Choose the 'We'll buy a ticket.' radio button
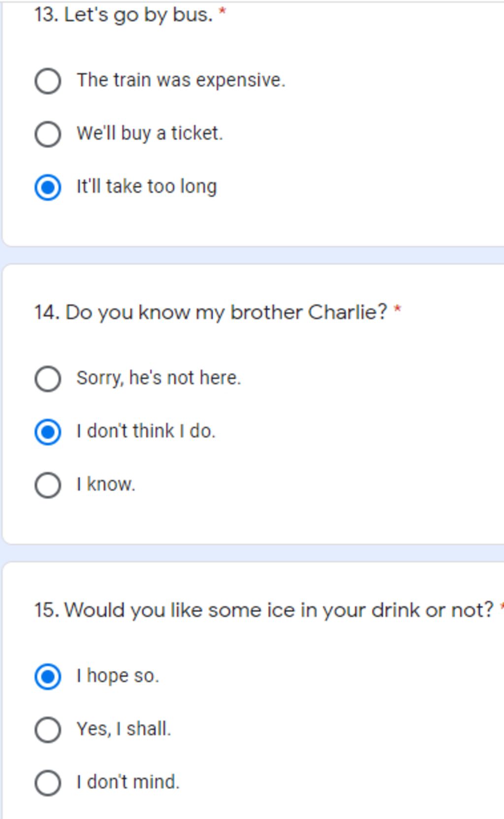Image resolution: width=504 pixels, height=819 pixels. click(48, 134)
